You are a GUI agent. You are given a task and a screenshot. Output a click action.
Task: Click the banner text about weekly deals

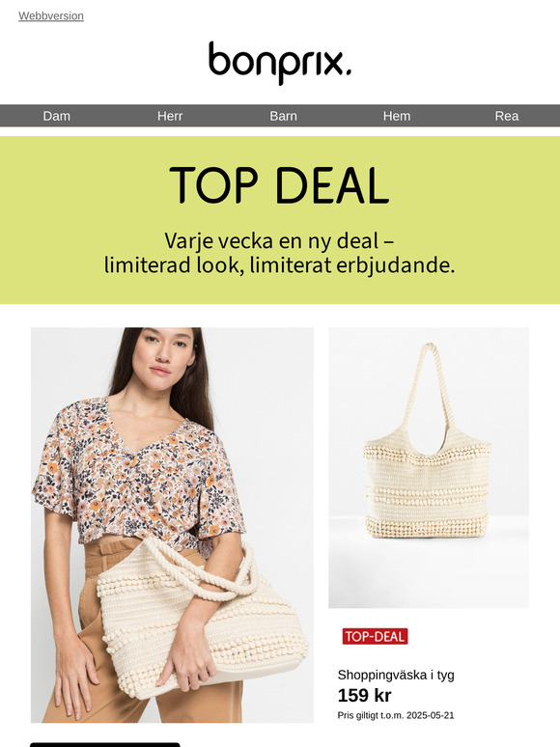tap(280, 253)
